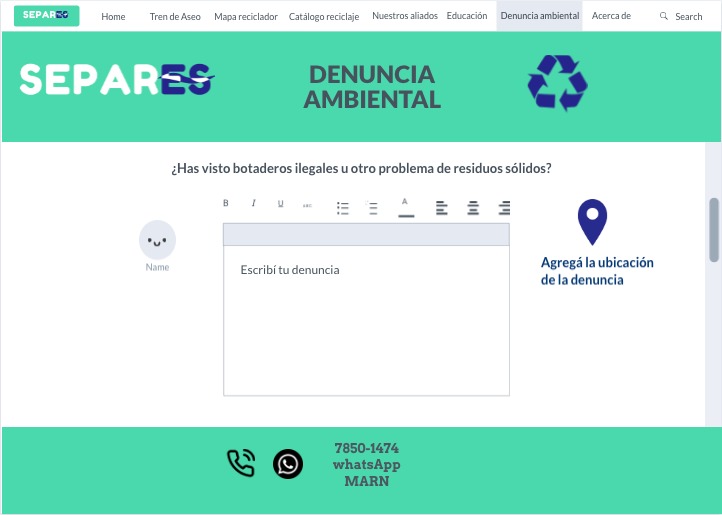Click the blue recycling symbol in banner
722x515 pixels.
pyautogui.click(x=557, y=82)
